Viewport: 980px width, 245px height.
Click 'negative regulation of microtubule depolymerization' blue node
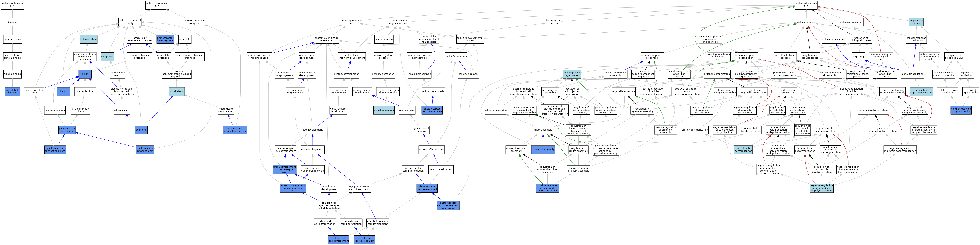pos(822,188)
